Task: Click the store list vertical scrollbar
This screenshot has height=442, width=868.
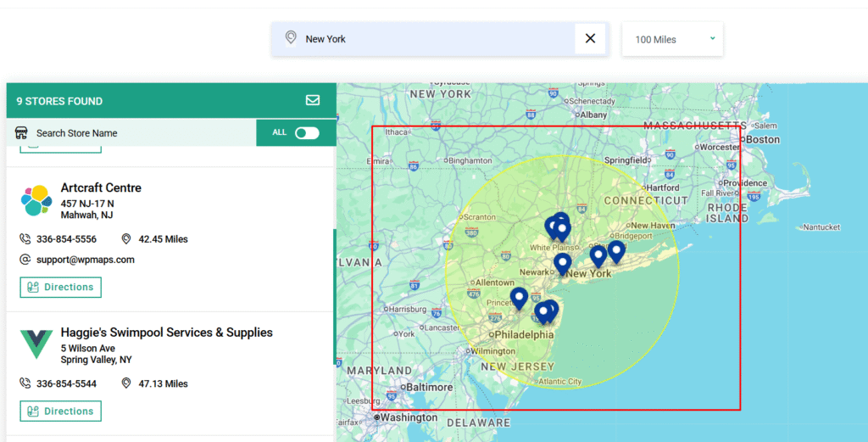Action: click(x=334, y=297)
